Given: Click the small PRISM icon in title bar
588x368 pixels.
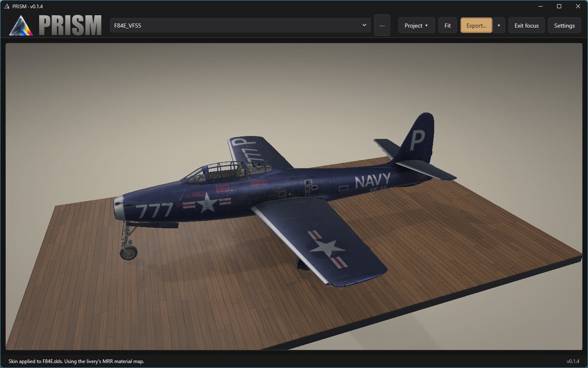Looking at the screenshot, I should [7, 6].
